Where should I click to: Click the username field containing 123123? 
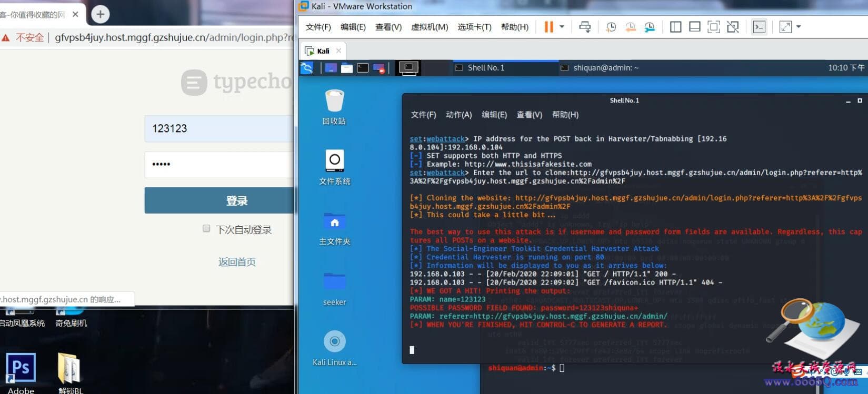coord(219,128)
